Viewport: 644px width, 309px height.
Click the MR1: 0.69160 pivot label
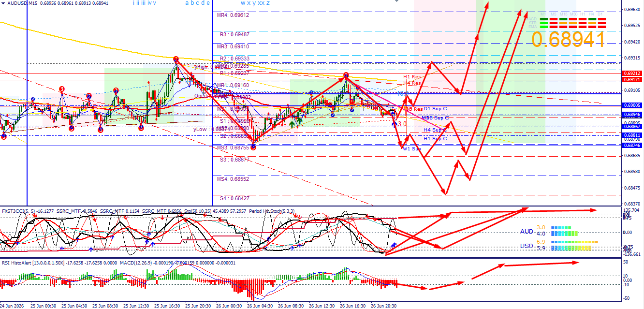[x=233, y=85]
